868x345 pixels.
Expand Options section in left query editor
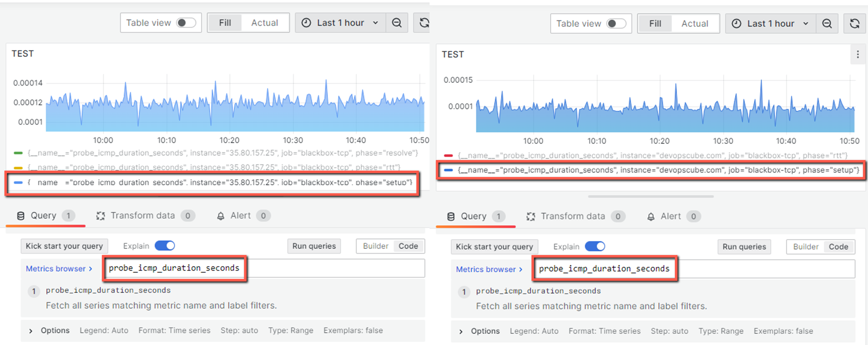pyautogui.click(x=50, y=331)
